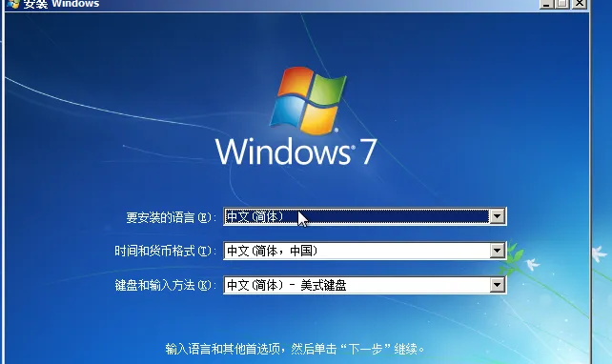Click the Windows setup title bar icon

13,4
